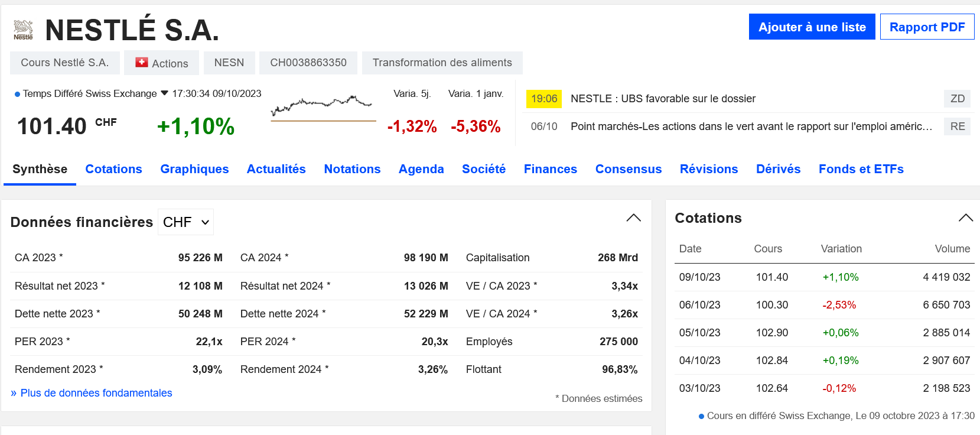Click the Flottant value 96,83%
The height and width of the screenshot is (435, 980).
click(620, 369)
